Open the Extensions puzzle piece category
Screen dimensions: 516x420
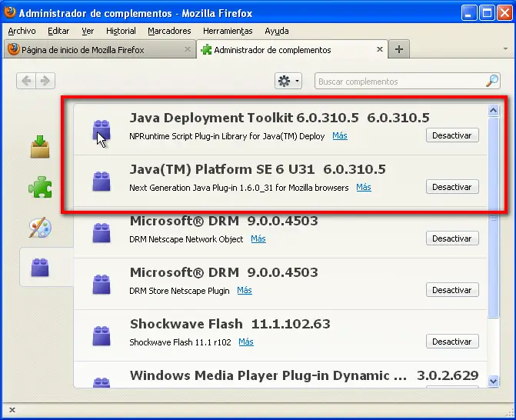click(x=40, y=187)
